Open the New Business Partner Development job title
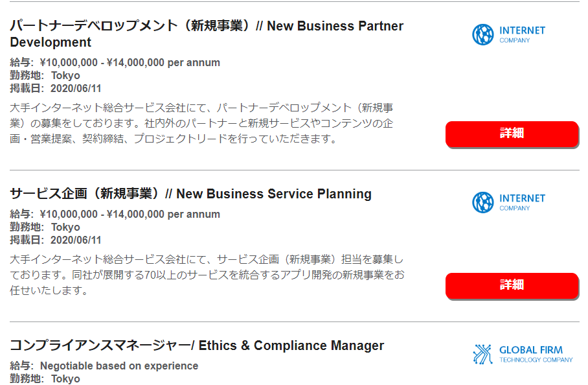588x385 pixels. pyautogui.click(x=207, y=34)
